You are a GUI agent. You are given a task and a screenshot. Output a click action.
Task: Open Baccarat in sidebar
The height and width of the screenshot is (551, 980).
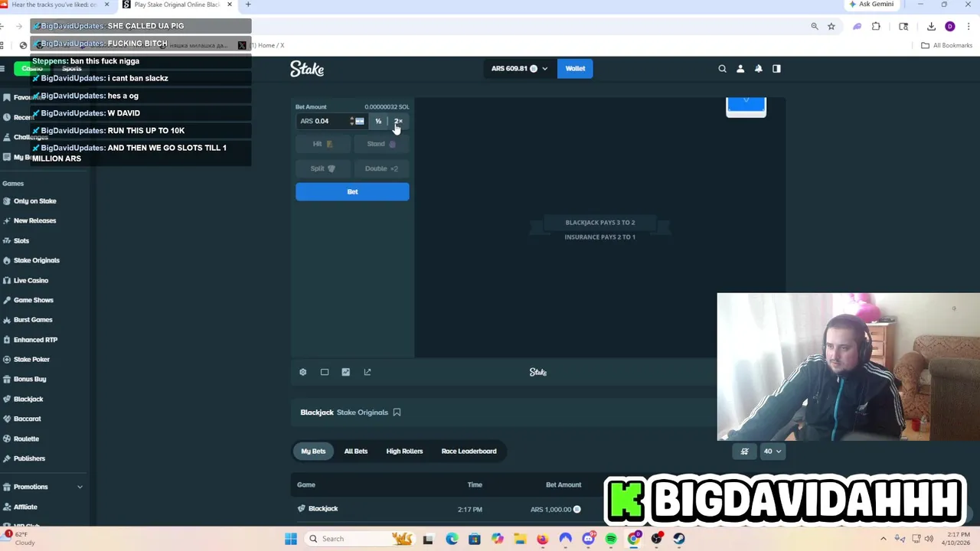click(x=27, y=419)
